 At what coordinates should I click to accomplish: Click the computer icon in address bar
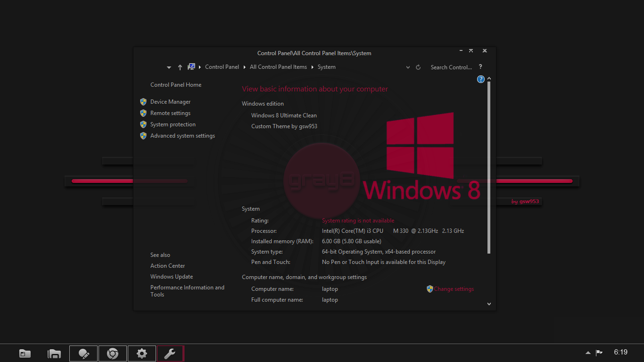tap(191, 67)
